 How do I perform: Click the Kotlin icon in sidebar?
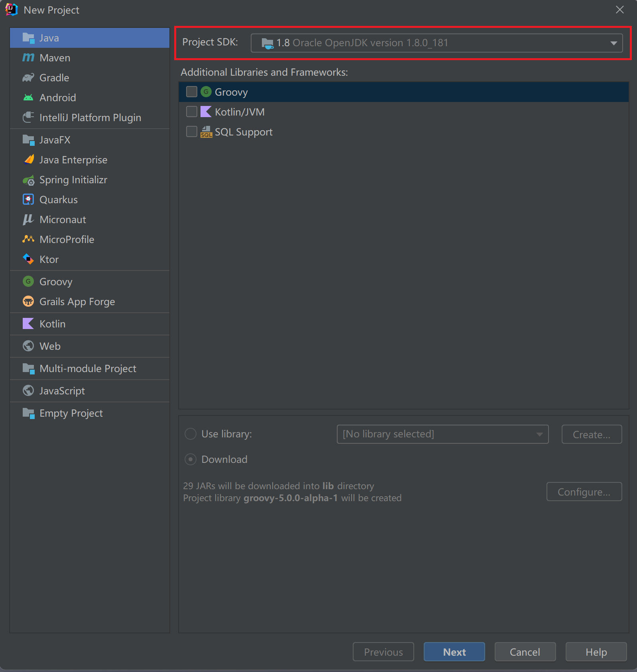click(28, 324)
